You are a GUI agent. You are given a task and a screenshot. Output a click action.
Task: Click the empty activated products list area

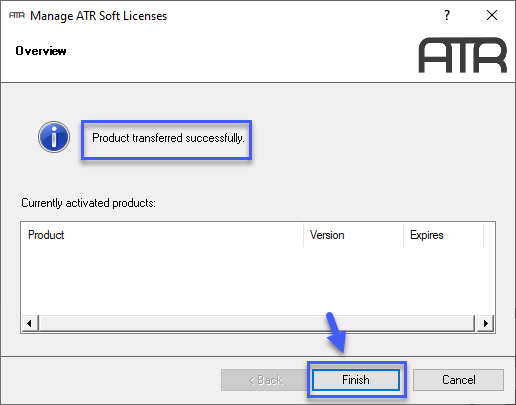pos(258,281)
